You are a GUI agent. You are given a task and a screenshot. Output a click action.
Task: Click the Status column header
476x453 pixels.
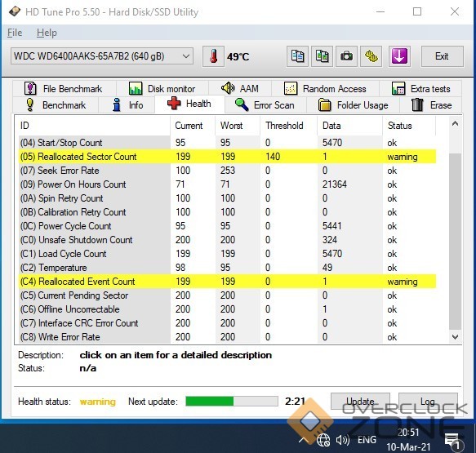[409, 126]
